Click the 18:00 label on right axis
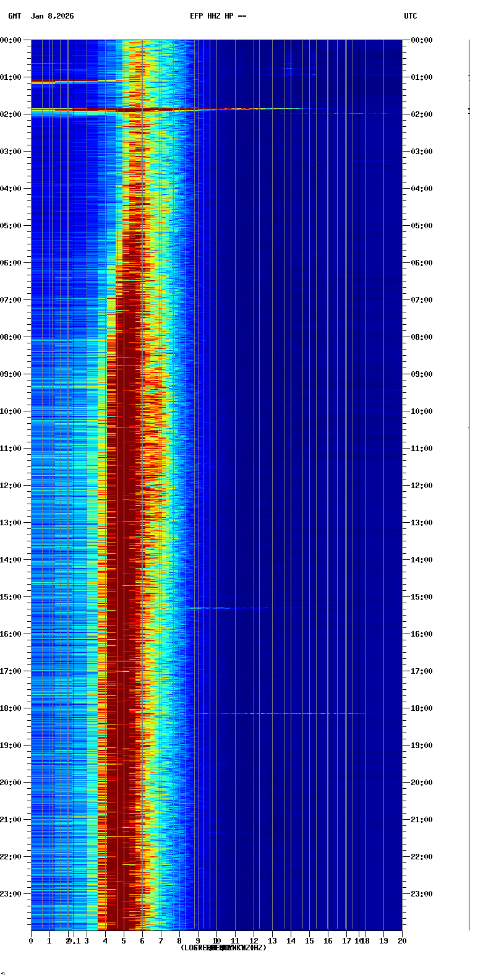 [x=422, y=708]
